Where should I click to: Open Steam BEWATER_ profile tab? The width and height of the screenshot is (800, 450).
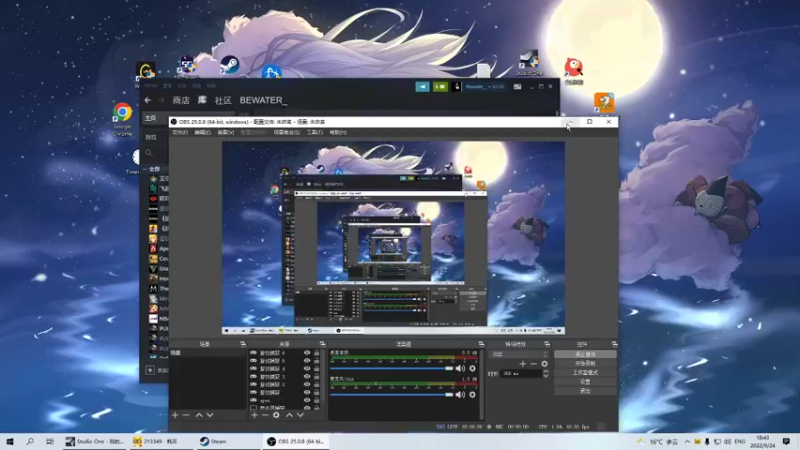click(x=263, y=101)
